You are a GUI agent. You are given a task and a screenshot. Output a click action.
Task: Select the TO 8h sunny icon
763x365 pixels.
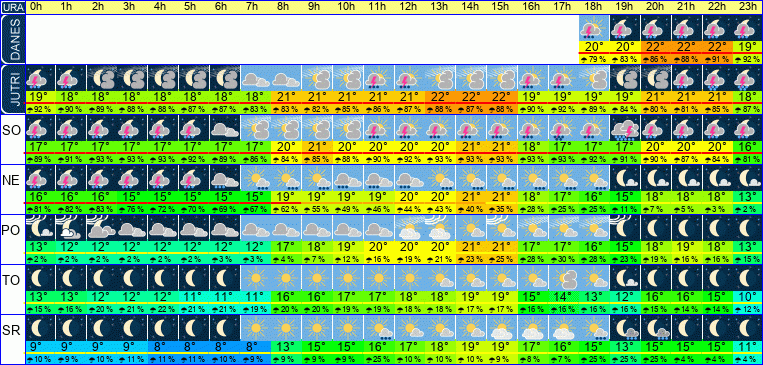(x=286, y=277)
